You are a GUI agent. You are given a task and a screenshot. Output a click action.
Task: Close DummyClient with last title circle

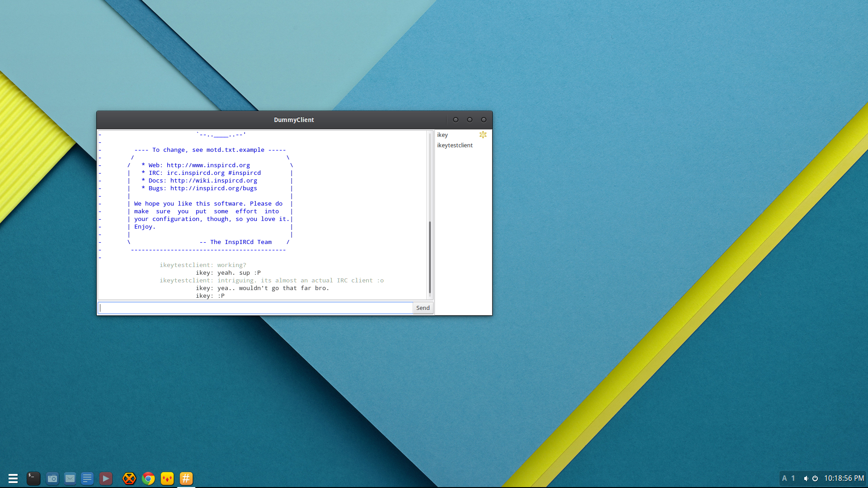point(484,120)
